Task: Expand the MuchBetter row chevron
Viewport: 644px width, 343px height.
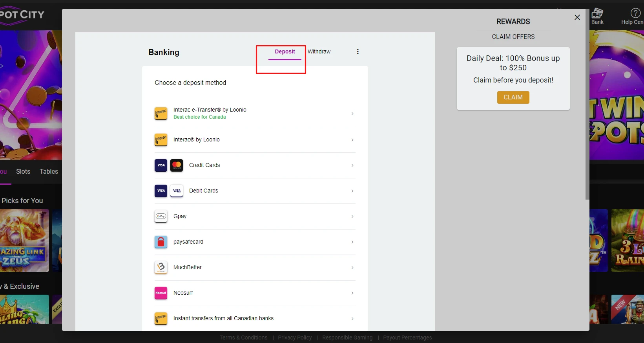Action: point(352,268)
